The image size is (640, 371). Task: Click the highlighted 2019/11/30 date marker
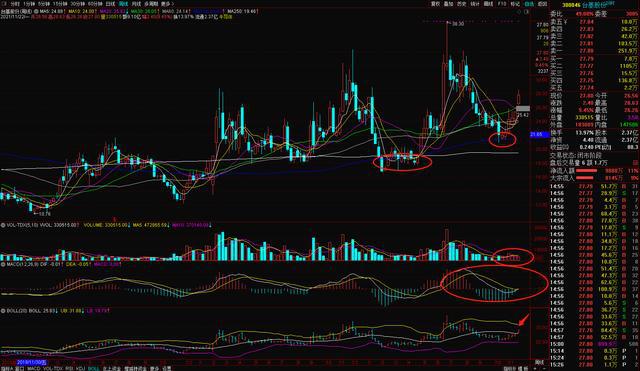click(31, 362)
